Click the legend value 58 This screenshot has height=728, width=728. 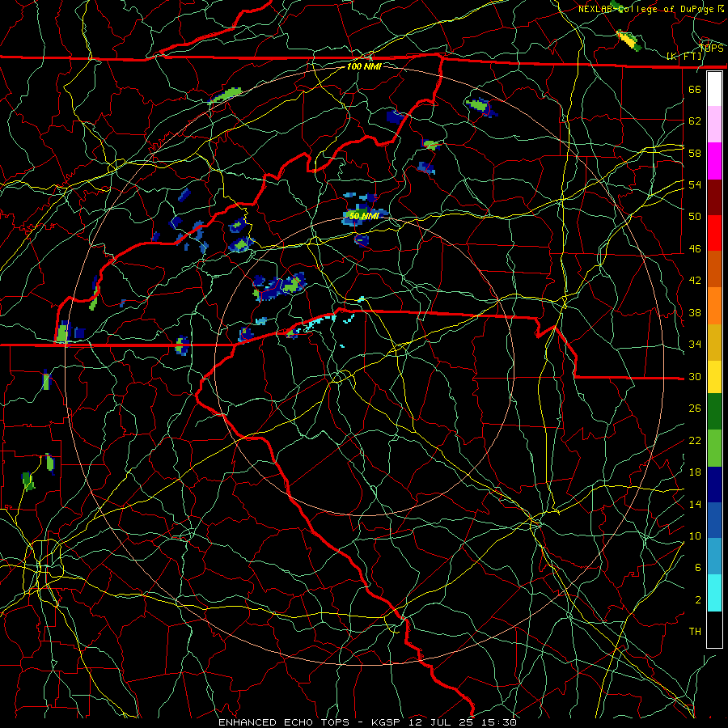[695, 153]
